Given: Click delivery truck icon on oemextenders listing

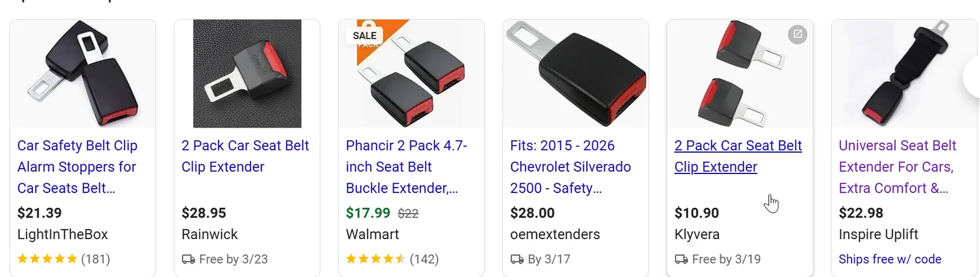Looking at the screenshot, I should coord(517,259).
